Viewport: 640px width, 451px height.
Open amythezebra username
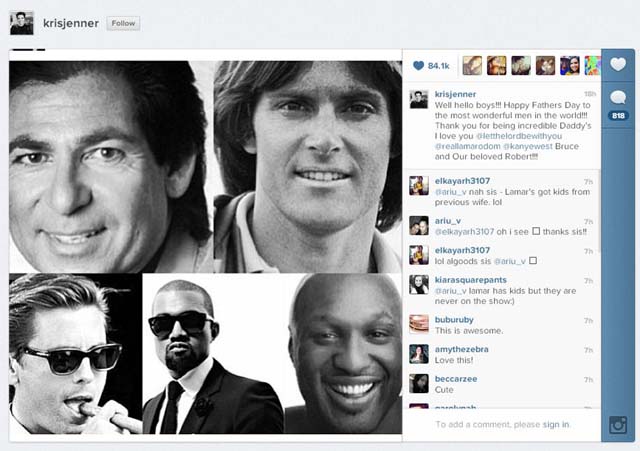[x=461, y=349]
